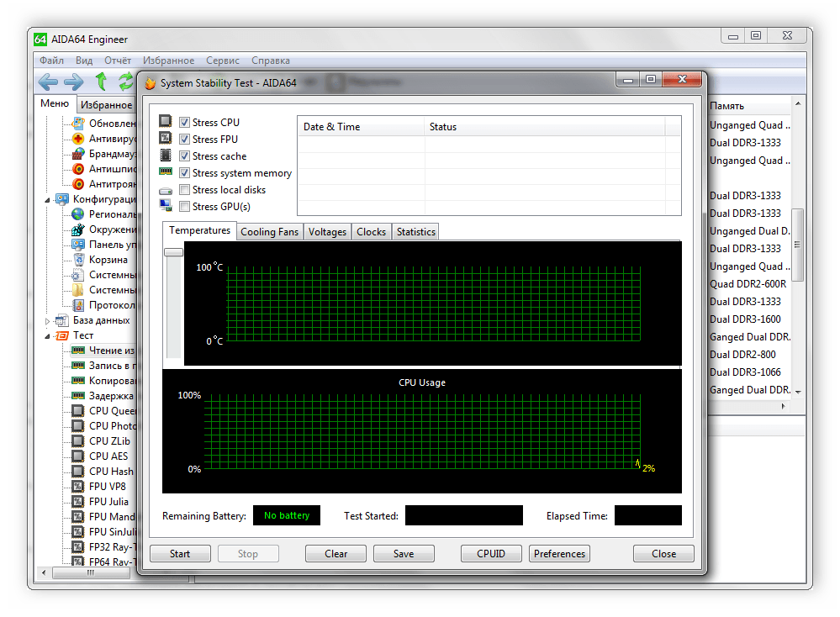Open the CPUID panel button
840x617 pixels.
click(491, 554)
